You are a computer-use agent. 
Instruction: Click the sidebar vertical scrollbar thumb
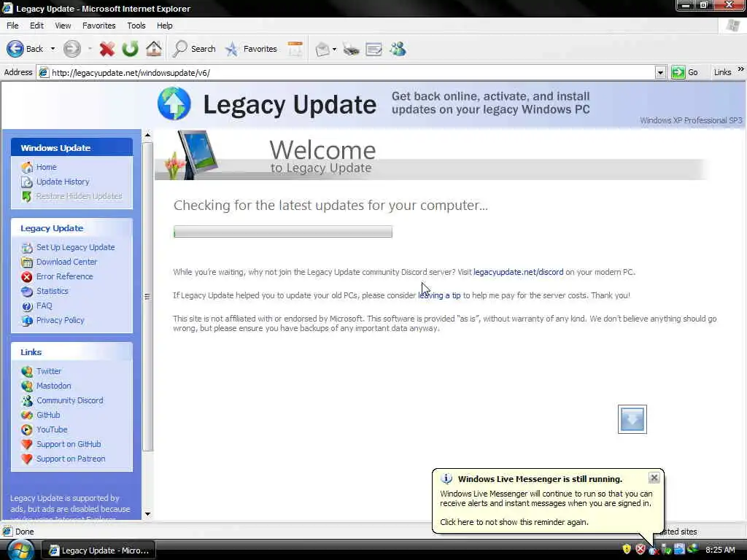click(x=147, y=296)
